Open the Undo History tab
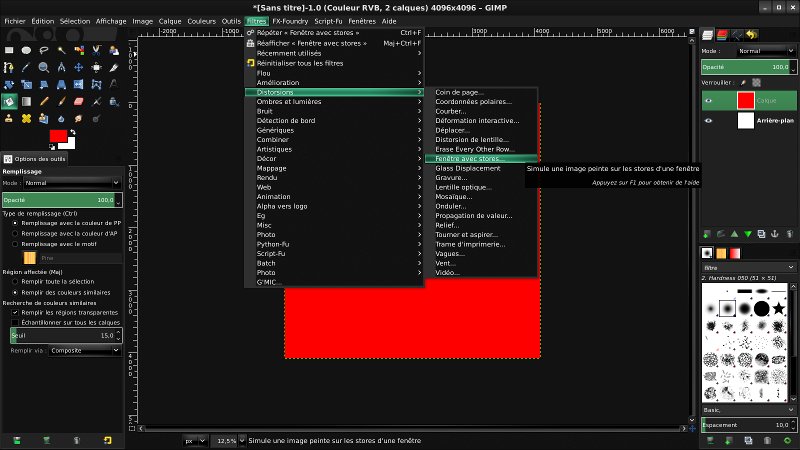The width and height of the screenshot is (800, 450). click(x=752, y=35)
